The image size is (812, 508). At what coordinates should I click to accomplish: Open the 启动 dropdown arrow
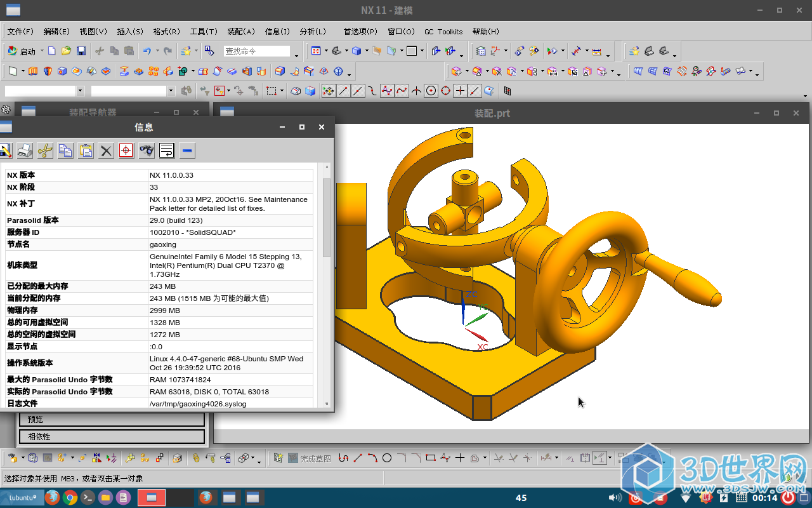point(42,51)
